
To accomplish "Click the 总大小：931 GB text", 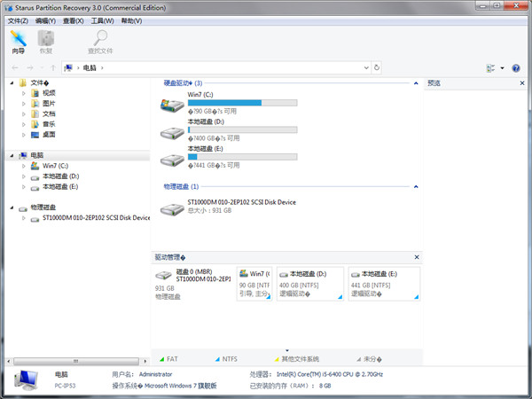I will tap(209, 210).
